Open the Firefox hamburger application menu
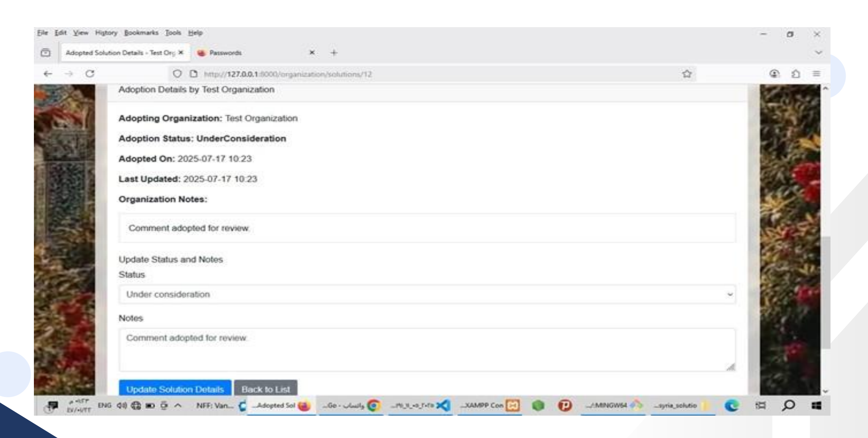868x438 pixels. tap(816, 73)
